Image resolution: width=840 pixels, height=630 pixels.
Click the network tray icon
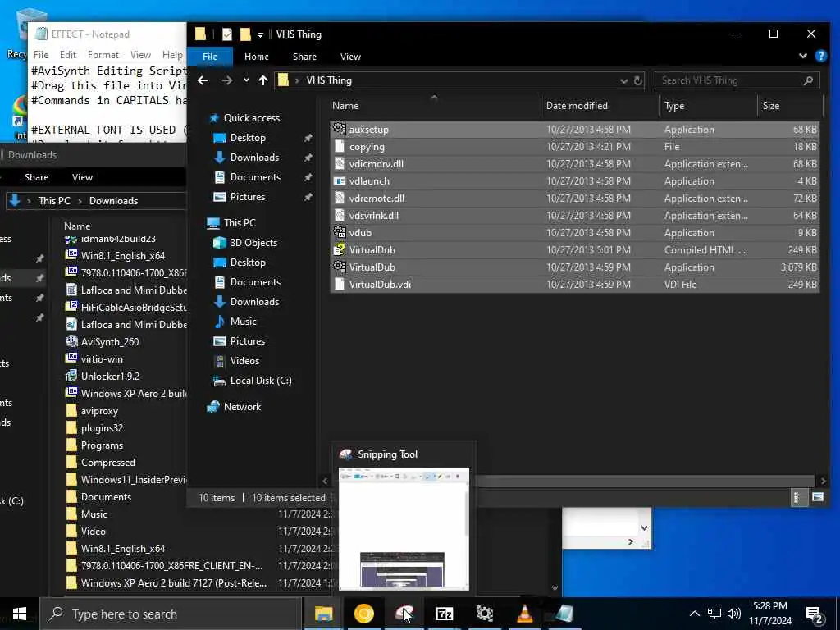pyautogui.click(x=714, y=614)
